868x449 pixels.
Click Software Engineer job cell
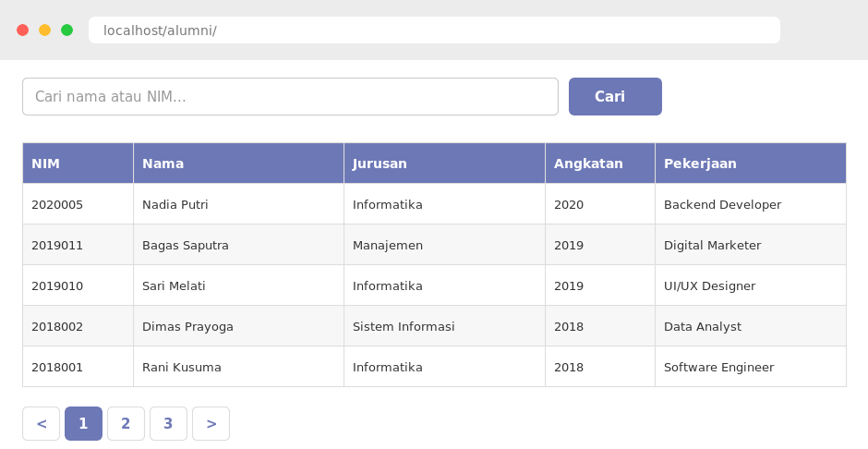pos(751,367)
